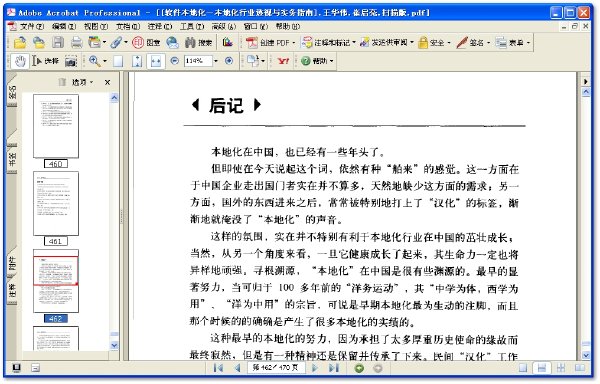Select the 选择 text select tool
This screenshot has width=600, height=384.
pyautogui.click(x=46, y=61)
